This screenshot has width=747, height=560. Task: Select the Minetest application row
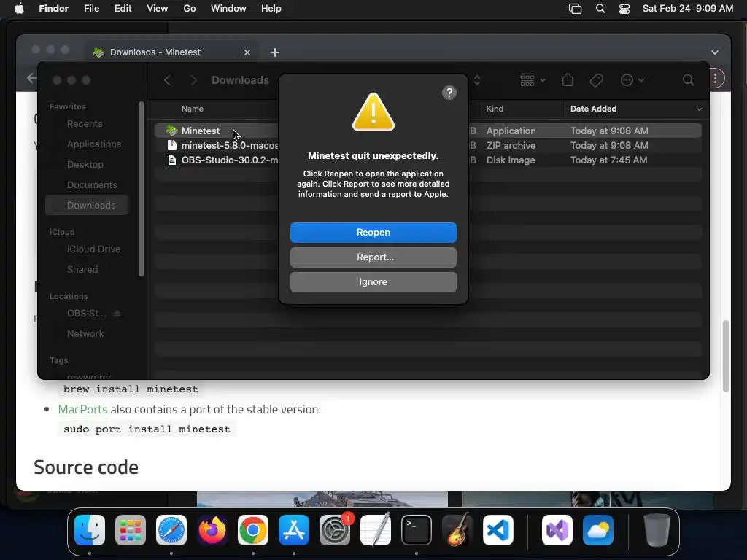(x=427, y=131)
